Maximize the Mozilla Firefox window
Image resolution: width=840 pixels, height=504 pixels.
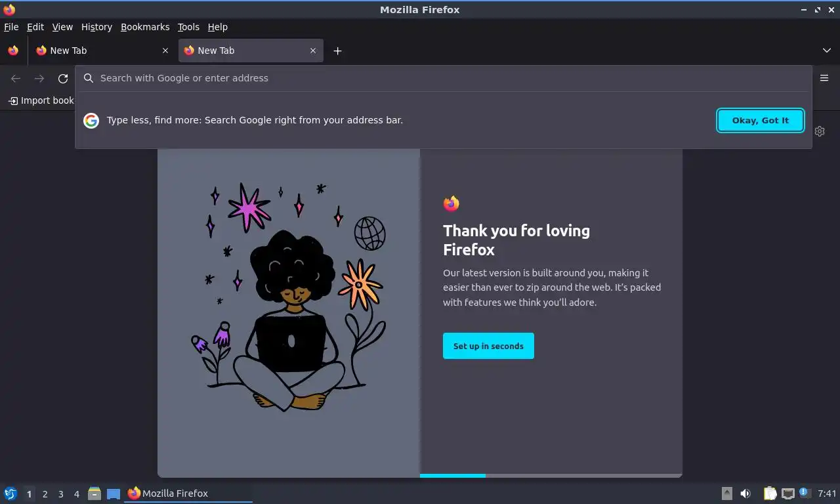[x=818, y=10]
